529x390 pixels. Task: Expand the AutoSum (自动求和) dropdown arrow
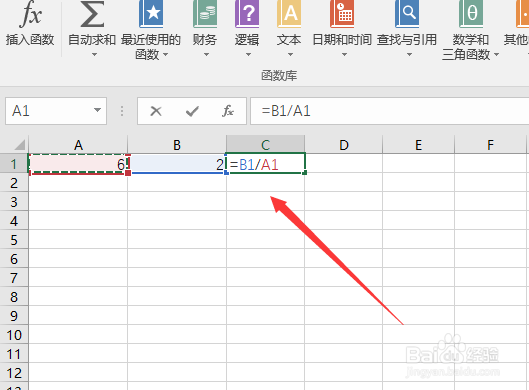coord(94,54)
